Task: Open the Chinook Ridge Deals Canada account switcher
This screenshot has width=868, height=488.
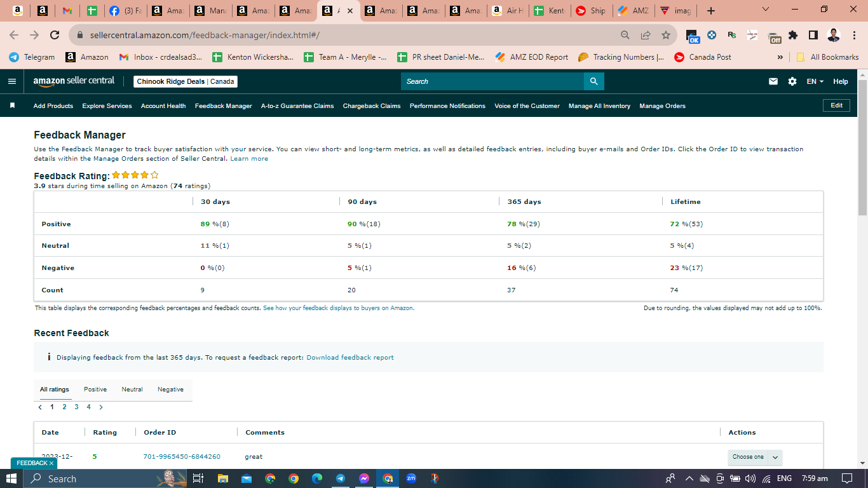Action: click(186, 81)
